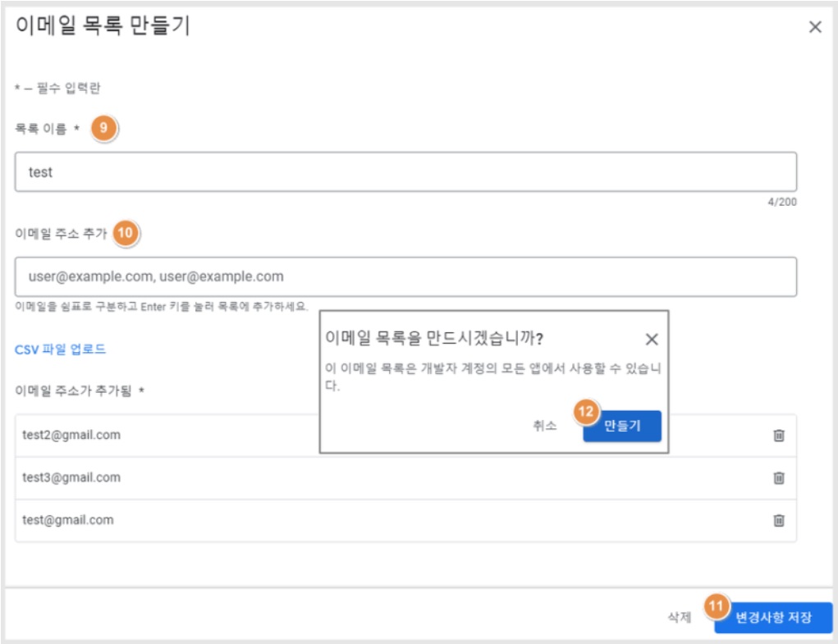Image resolution: width=838 pixels, height=644 pixels.
Task: Save with the 변경사항 저장 button
Action: tap(773, 617)
